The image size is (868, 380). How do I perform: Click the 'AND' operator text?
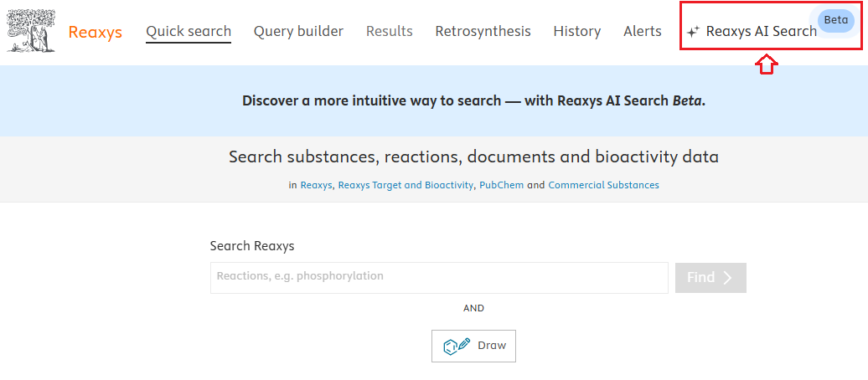pos(474,308)
